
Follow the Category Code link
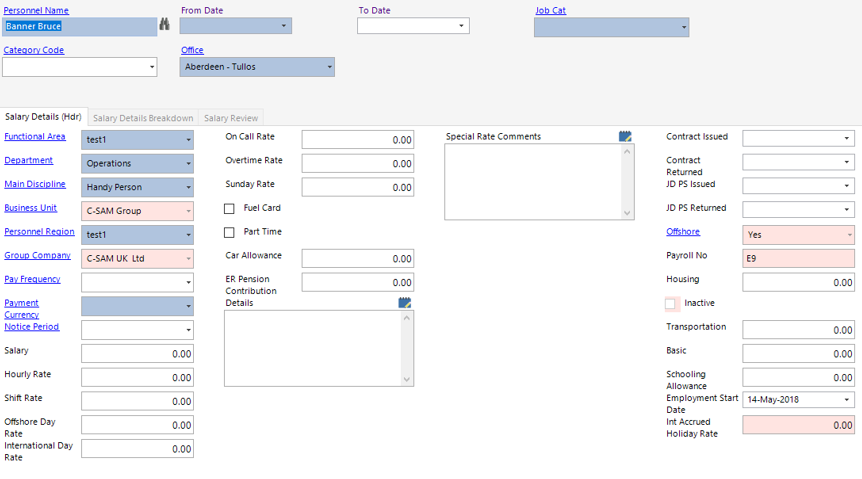34,50
